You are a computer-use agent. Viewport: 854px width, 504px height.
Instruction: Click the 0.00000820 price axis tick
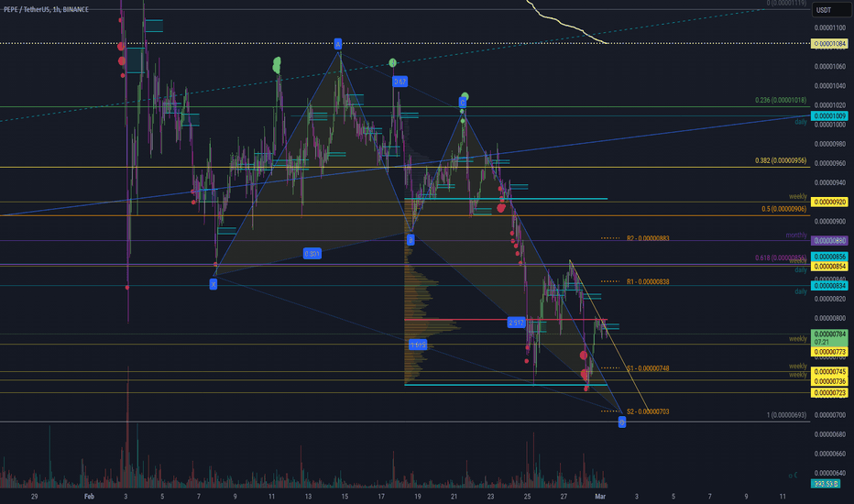pyautogui.click(x=830, y=299)
